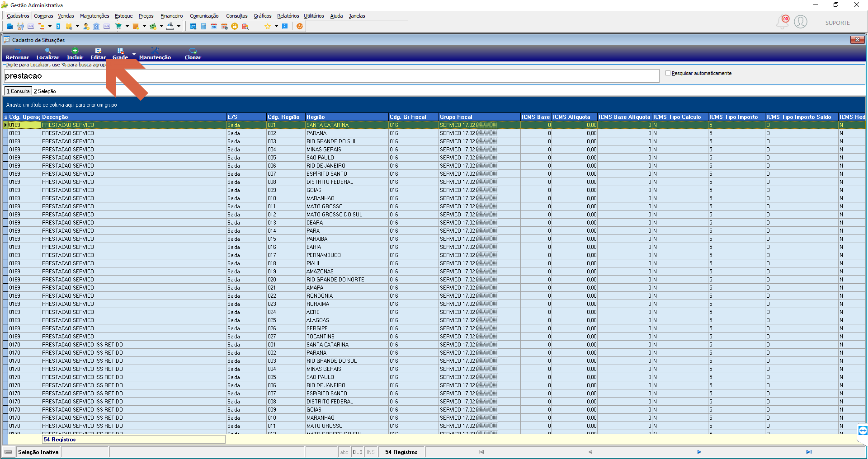Click the Editar button
This screenshot has height=459, width=868.
point(98,54)
